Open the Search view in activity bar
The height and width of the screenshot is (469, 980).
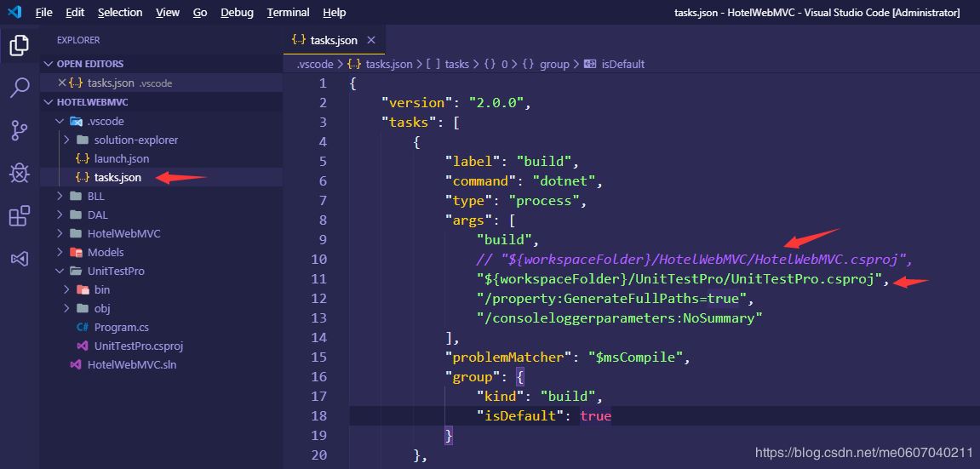click(20, 88)
